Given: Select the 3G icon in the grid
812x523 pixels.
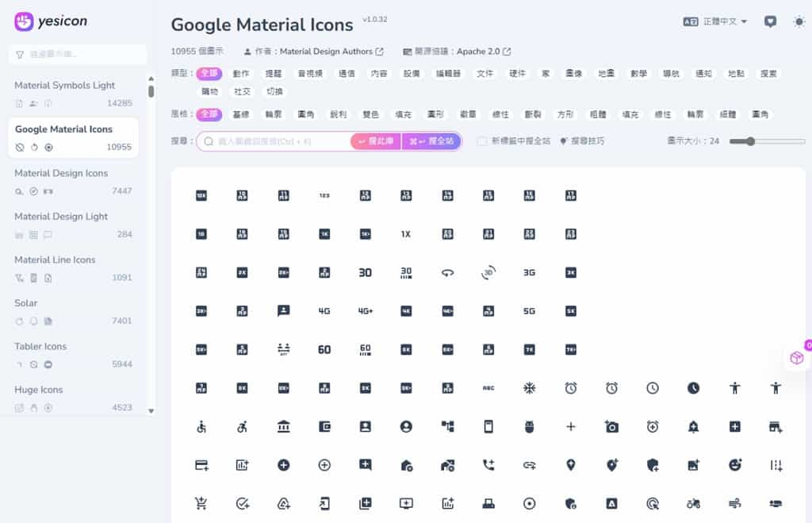Looking at the screenshot, I should (529, 273).
